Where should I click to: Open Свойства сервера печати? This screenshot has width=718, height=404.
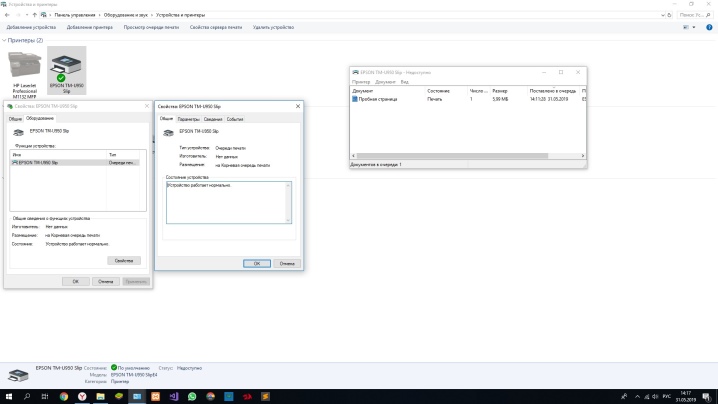(216, 27)
